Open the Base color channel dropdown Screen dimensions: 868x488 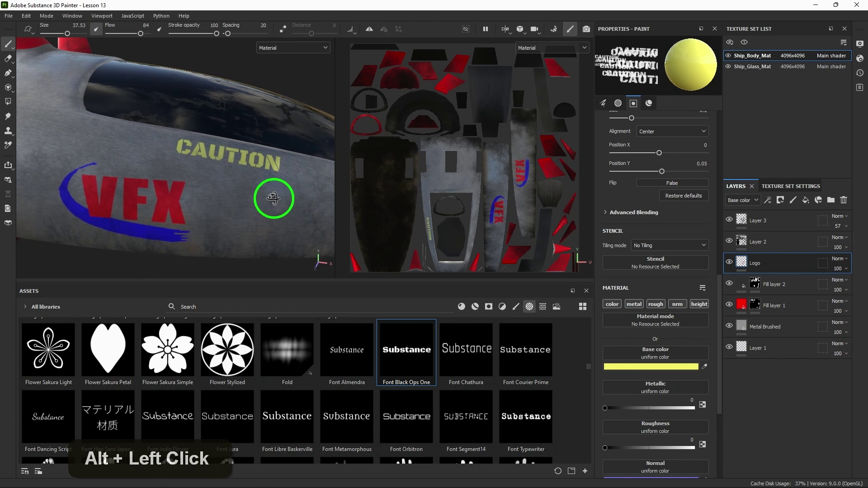pos(743,200)
